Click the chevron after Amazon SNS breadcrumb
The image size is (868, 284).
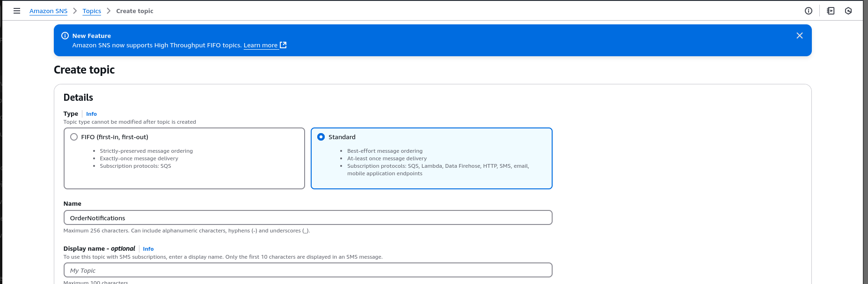[x=75, y=11]
